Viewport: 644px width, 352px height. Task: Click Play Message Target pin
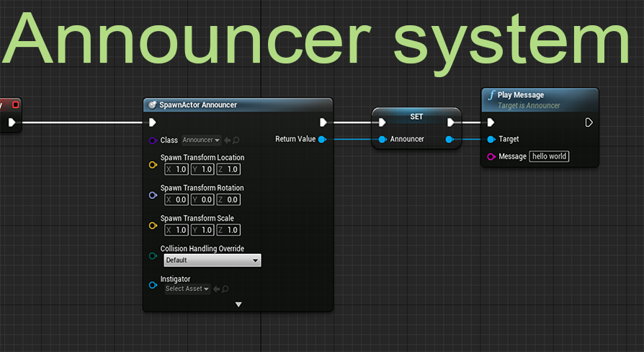(x=491, y=139)
